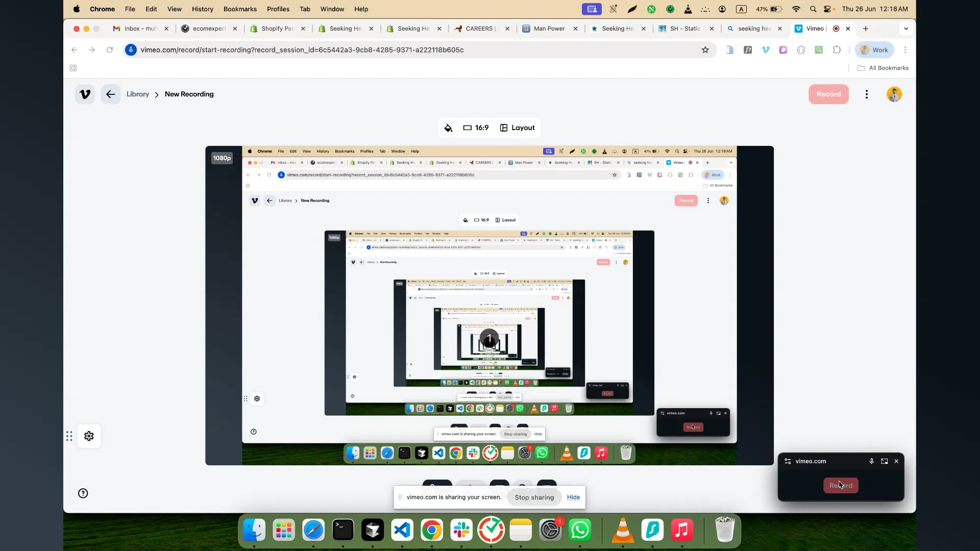
Task: Select picture-in-picture in the vimeo.com widget
Action: pyautogui.click(x=884, y=461)
